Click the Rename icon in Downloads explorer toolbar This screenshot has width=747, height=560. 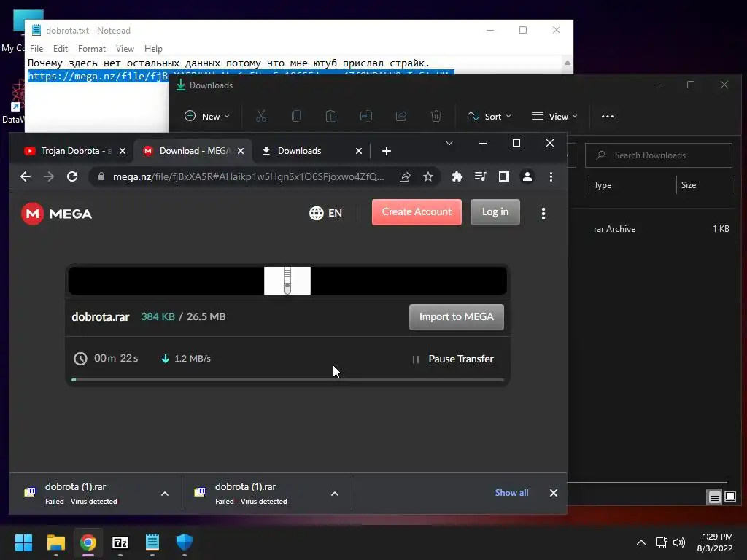[x=366, y=116]
